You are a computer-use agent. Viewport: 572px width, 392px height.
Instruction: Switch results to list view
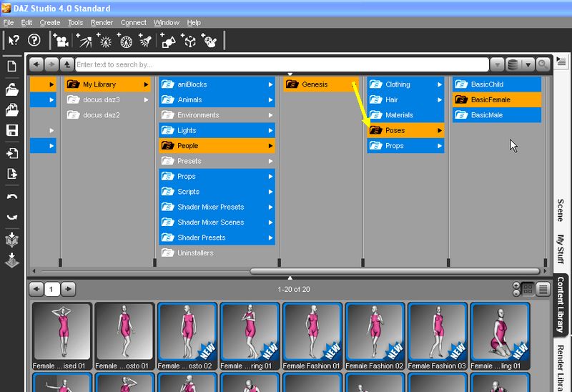pos(543,289)
